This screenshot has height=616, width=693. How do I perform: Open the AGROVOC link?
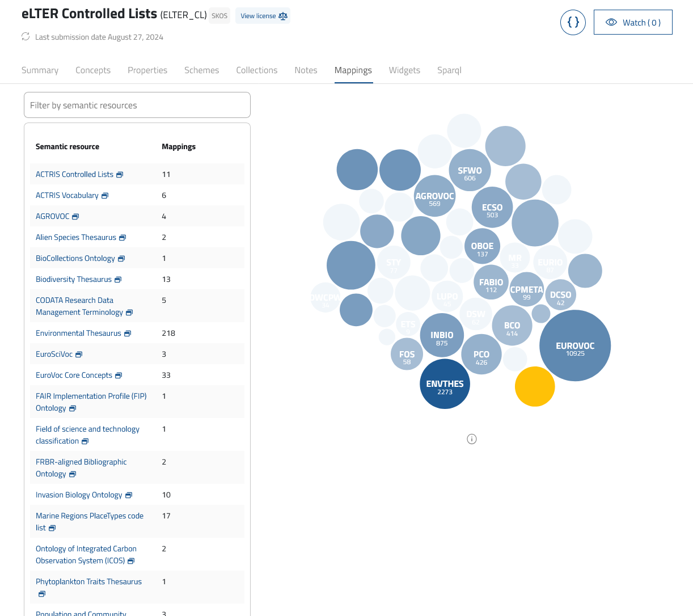[52, 216]
